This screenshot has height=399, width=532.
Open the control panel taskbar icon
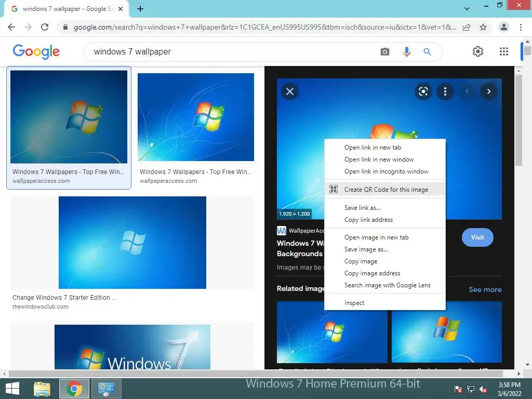click(107, 389)
